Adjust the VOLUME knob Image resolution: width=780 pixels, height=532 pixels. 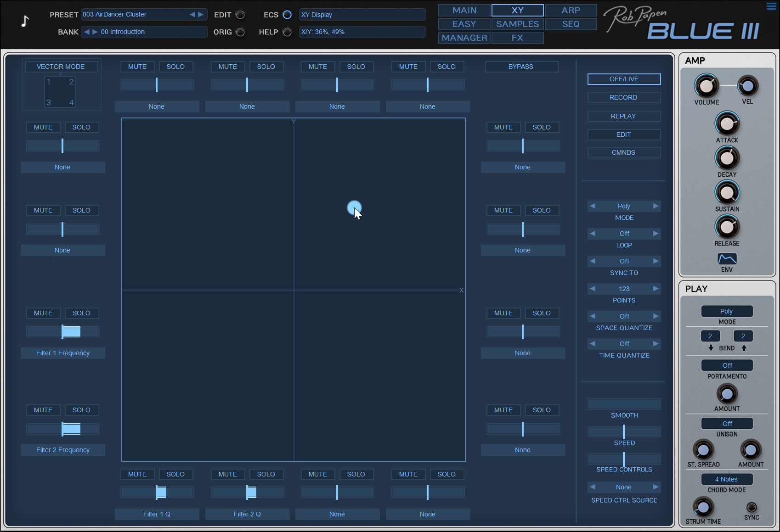tap(706, 85)
